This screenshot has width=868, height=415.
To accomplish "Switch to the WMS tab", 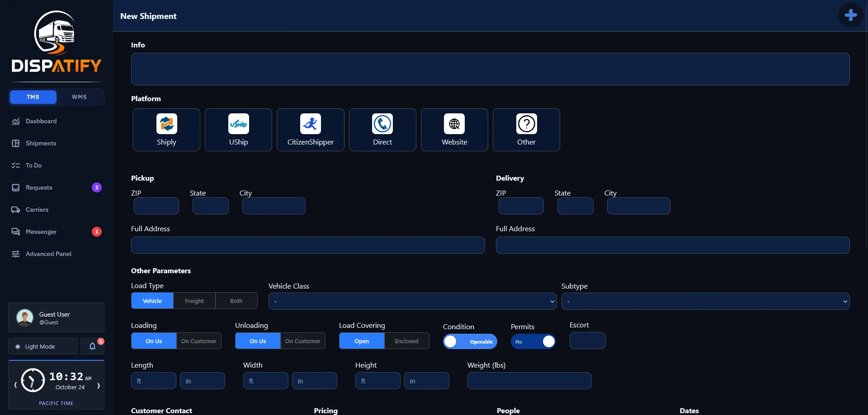I will (79, 97).
